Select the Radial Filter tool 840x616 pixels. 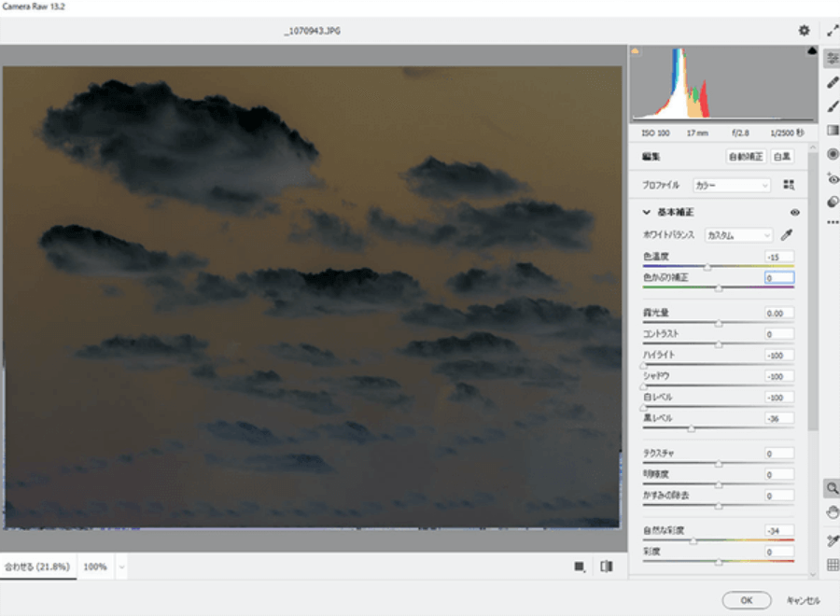(x=832, y=154)
